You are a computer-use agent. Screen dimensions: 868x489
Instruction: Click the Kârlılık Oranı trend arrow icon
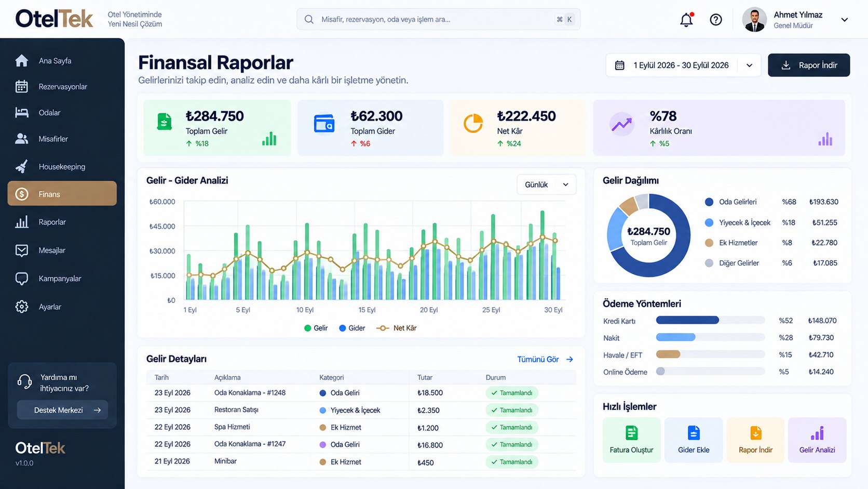pos(621,124)
